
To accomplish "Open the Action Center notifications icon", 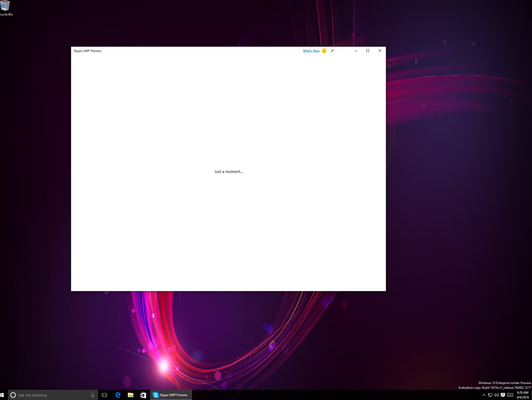I will [503, 395].
